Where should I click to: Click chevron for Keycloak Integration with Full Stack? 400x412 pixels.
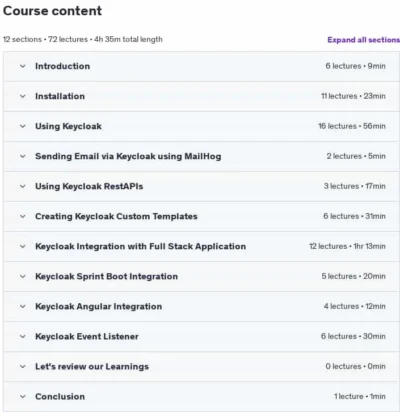pyautogui.click(x=23, y=246)
